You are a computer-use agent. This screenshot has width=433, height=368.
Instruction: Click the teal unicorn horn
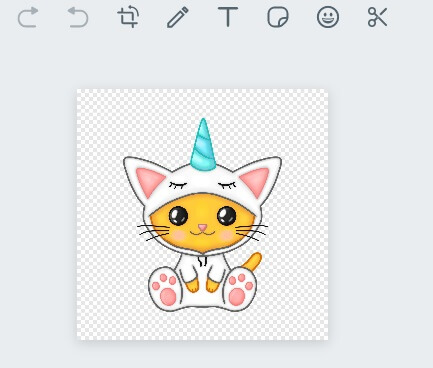pyautogui.click(x=203, y=145)
